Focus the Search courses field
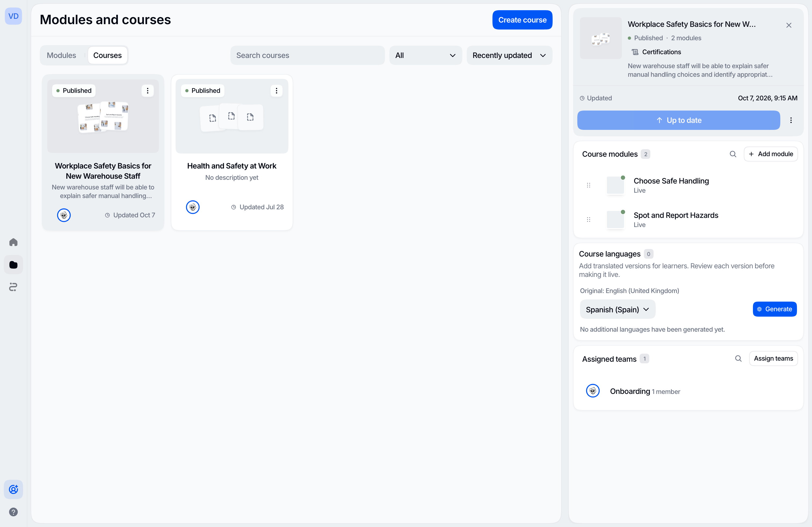 tap(307, 55)
